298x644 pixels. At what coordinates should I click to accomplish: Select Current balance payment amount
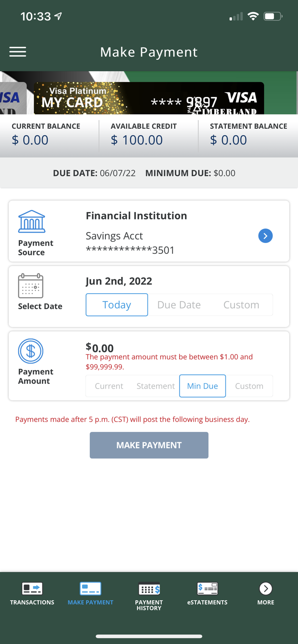point(109,386)
